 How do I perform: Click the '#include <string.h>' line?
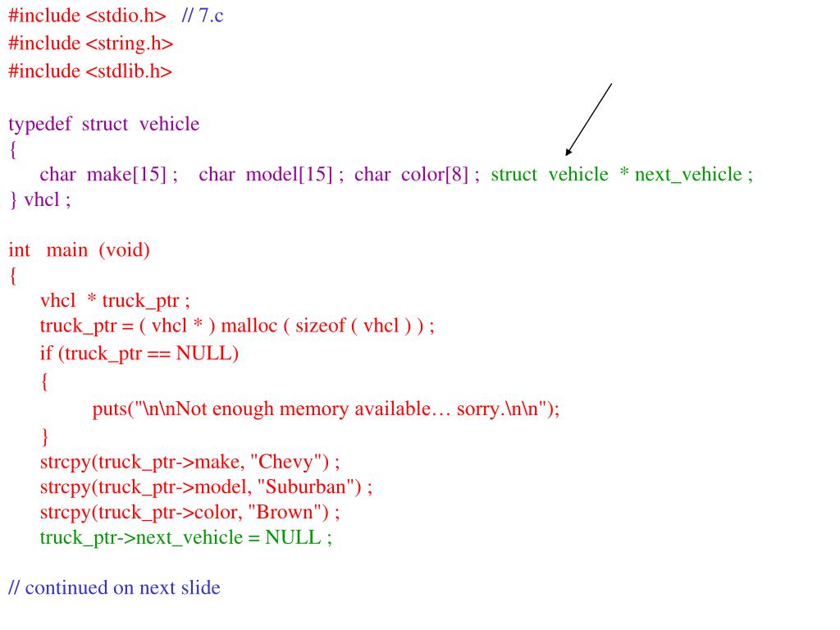point(90,43)
